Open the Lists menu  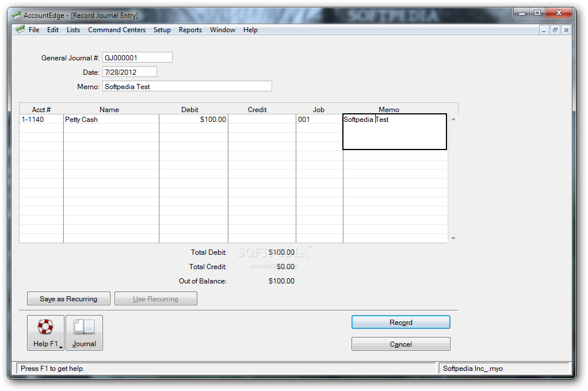73,30
